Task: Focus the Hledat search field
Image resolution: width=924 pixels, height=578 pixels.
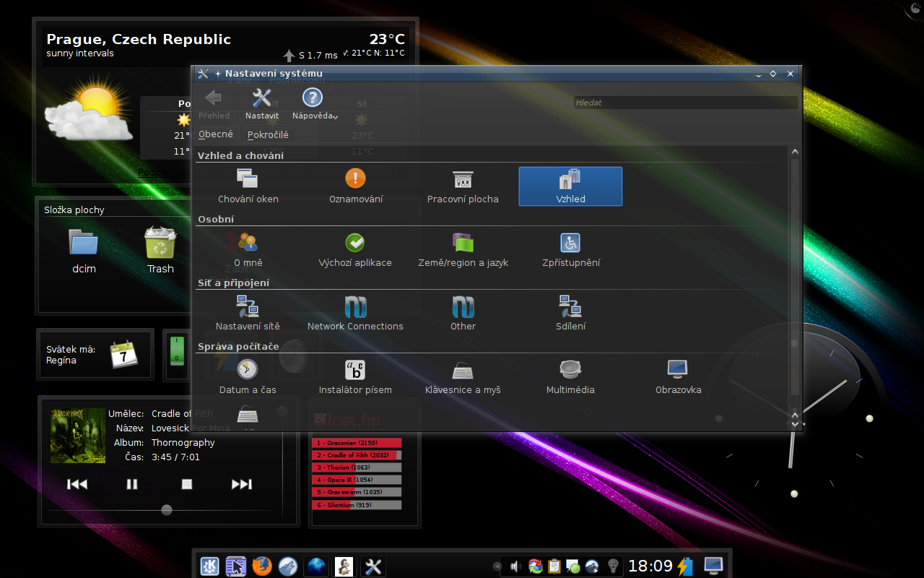Action: 686,103
